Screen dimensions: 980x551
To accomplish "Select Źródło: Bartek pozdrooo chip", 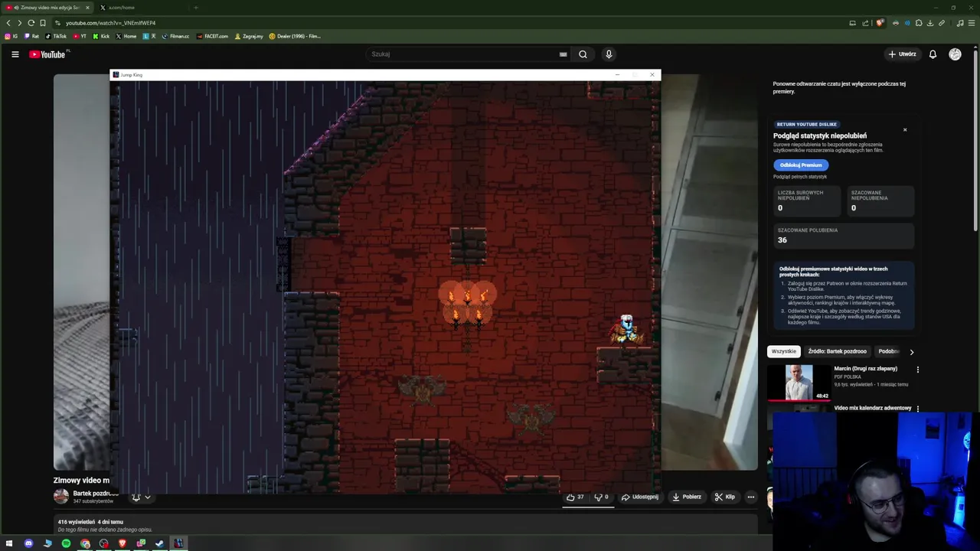I will coord(837,351).
